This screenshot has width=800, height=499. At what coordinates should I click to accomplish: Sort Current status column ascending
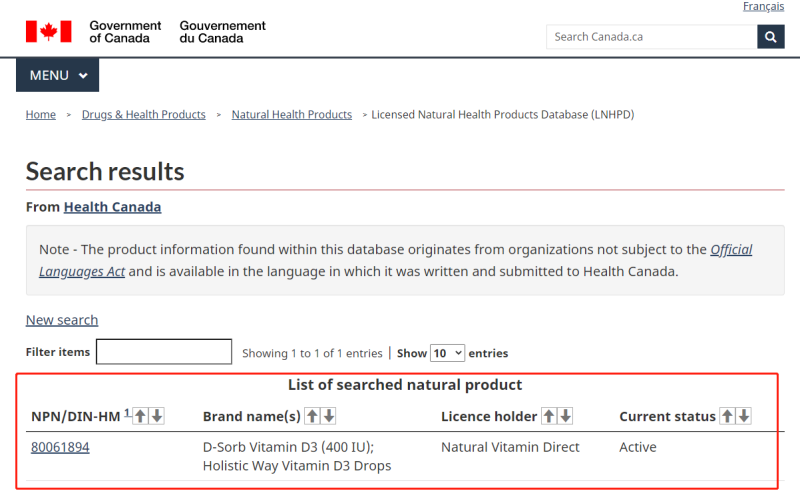coord(727,416)
